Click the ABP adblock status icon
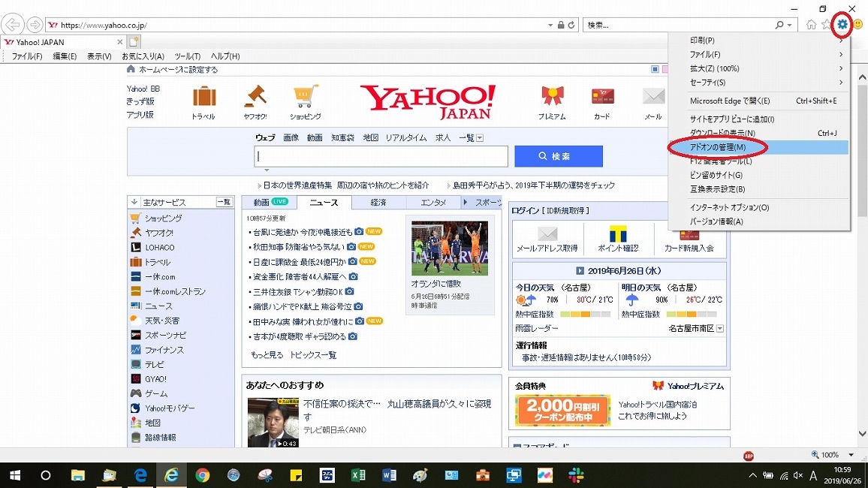This screenshot has width=868, height=488. click(749, 456)
